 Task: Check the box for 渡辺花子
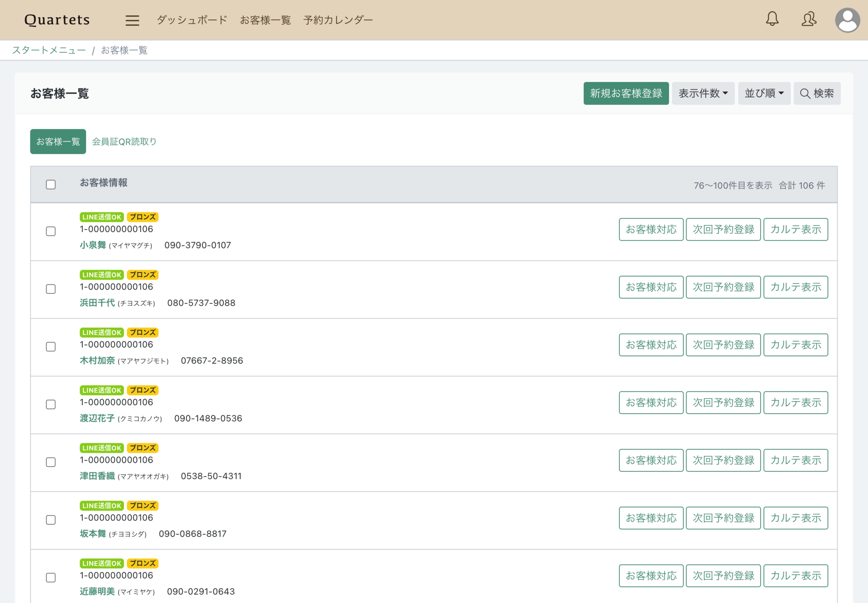click(x=51, y=404)
